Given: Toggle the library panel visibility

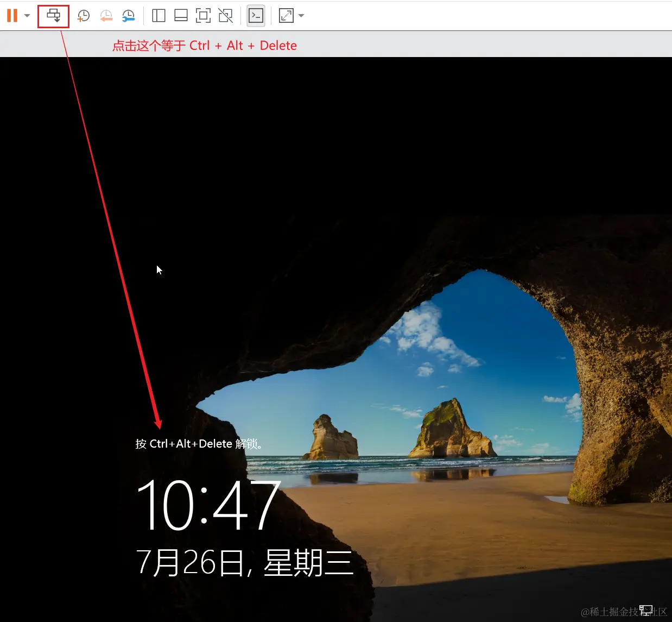Looking at the screenshot, I should tap(158, 16).
